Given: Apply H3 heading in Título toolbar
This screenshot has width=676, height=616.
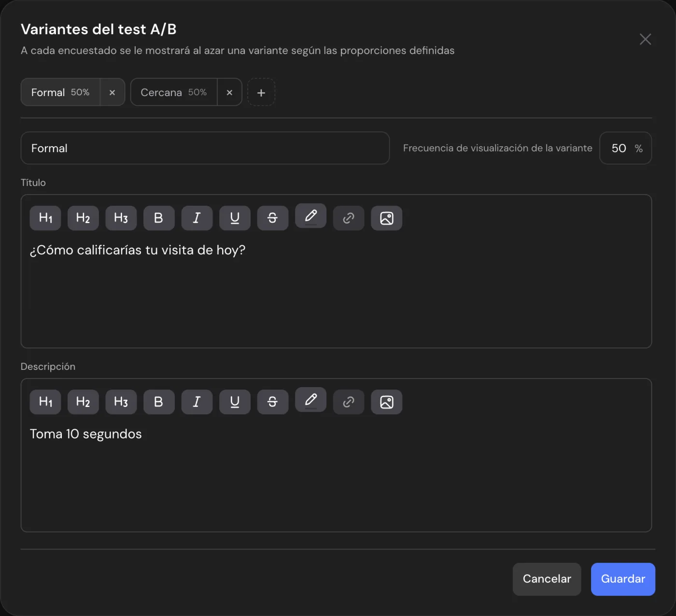Looking at the screenshot, I should 121,218.
